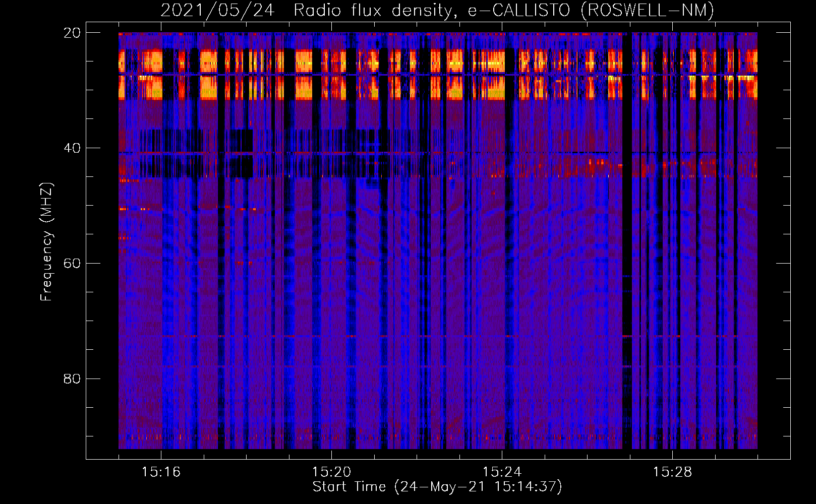Click "ROSWELL-NM" station name in title
This screenshot has height=504, width=816.
point(648,10)
